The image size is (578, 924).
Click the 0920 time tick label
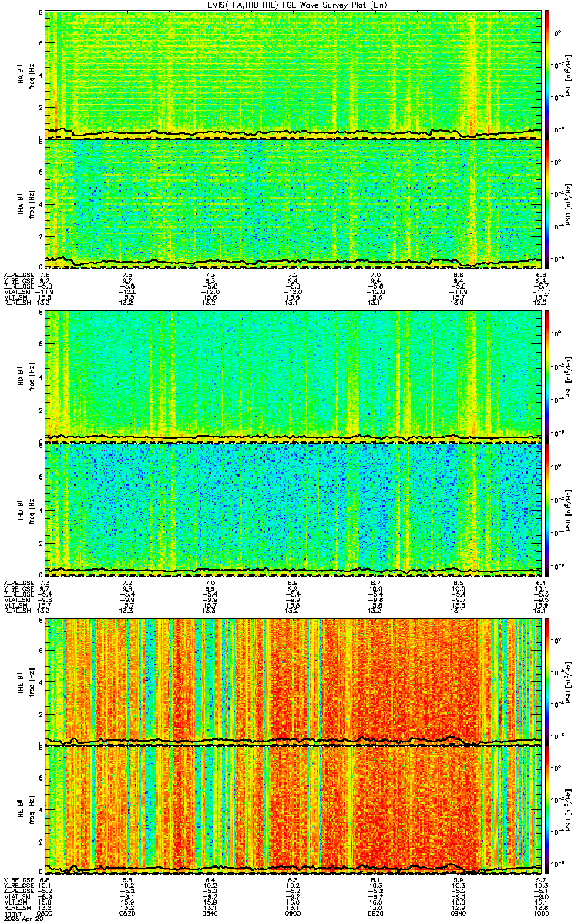(375, 914)
